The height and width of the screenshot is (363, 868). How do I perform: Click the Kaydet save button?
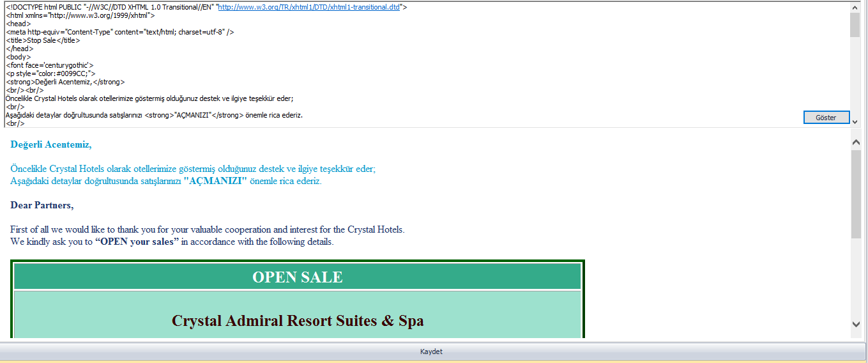(x=431, y=351)
